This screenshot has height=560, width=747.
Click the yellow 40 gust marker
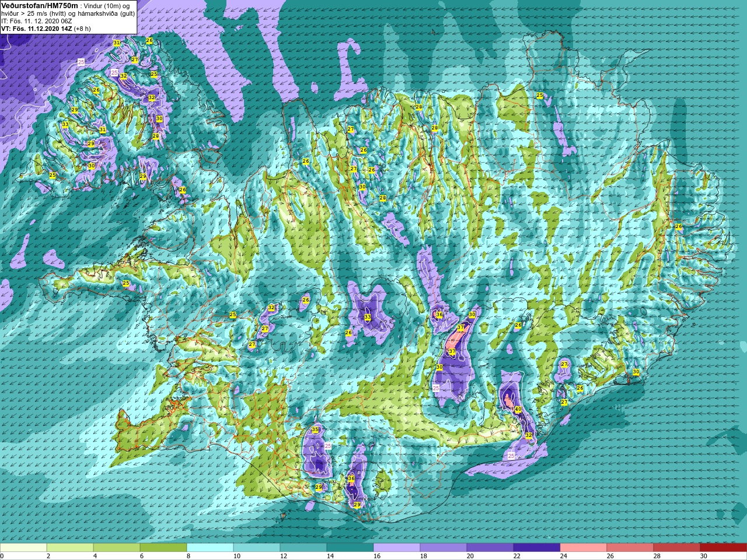pos(518,409)
